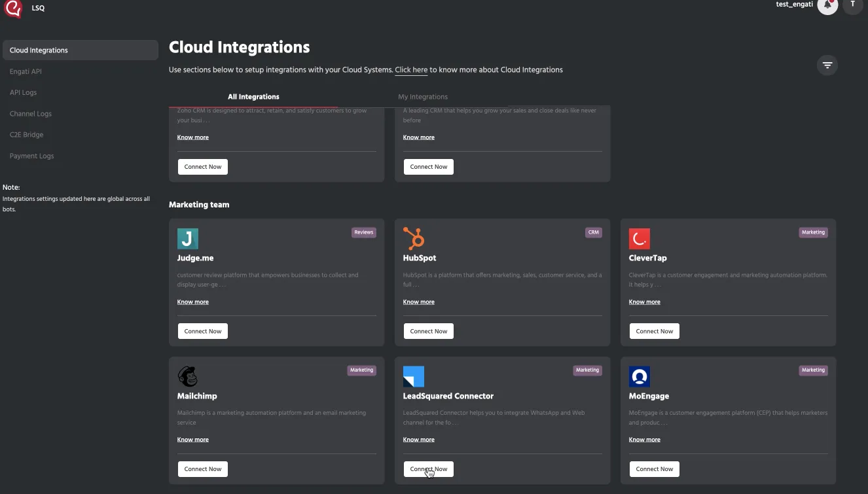Viewport: 868px width, 494px height.
Task: Click the Marketing team section heading
Action: point(199,205)
